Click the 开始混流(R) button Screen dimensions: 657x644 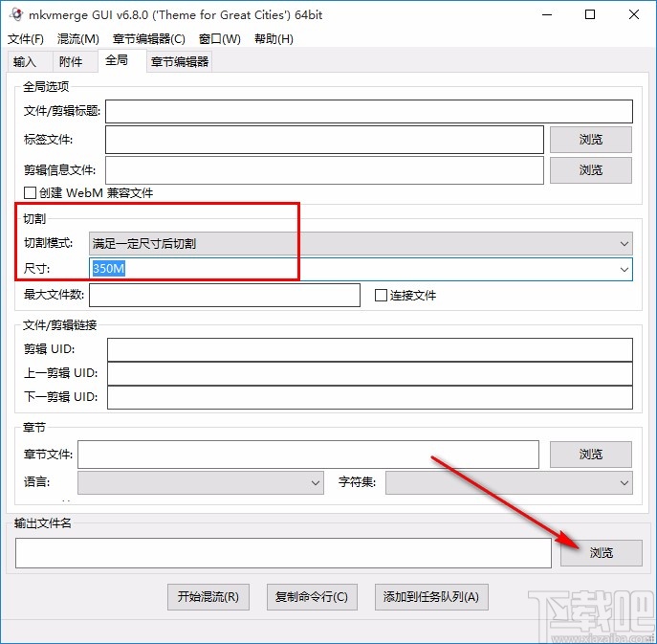(x=208, y=597)
